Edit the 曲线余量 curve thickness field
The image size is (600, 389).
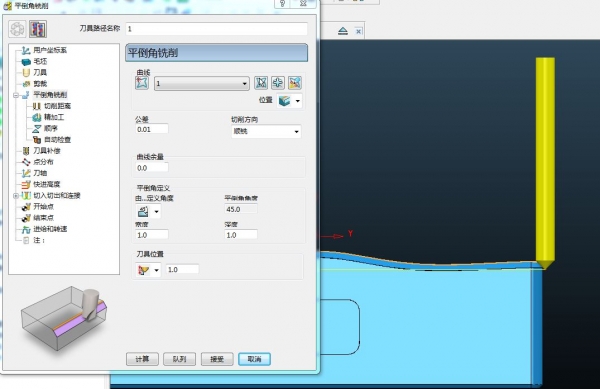tap(152, 168)
